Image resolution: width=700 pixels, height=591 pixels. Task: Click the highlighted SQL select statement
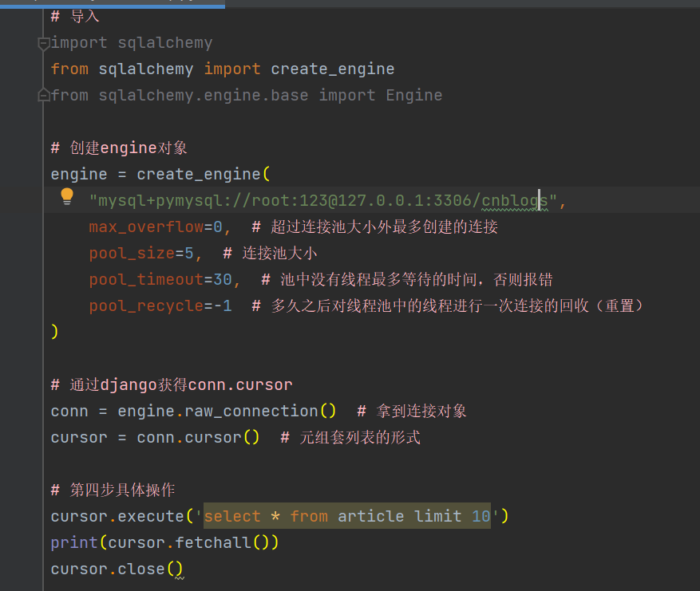(347, 516)
